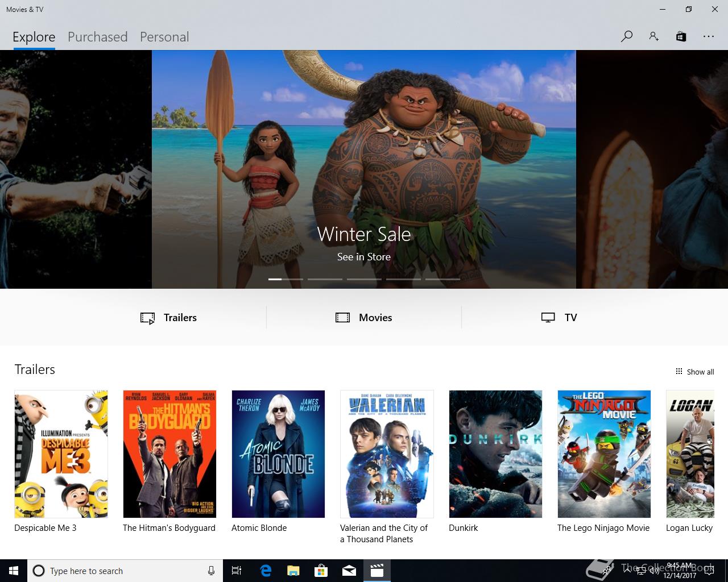
Task: Go to previous carousel slide on left
Action: click(x=76, y=169)
